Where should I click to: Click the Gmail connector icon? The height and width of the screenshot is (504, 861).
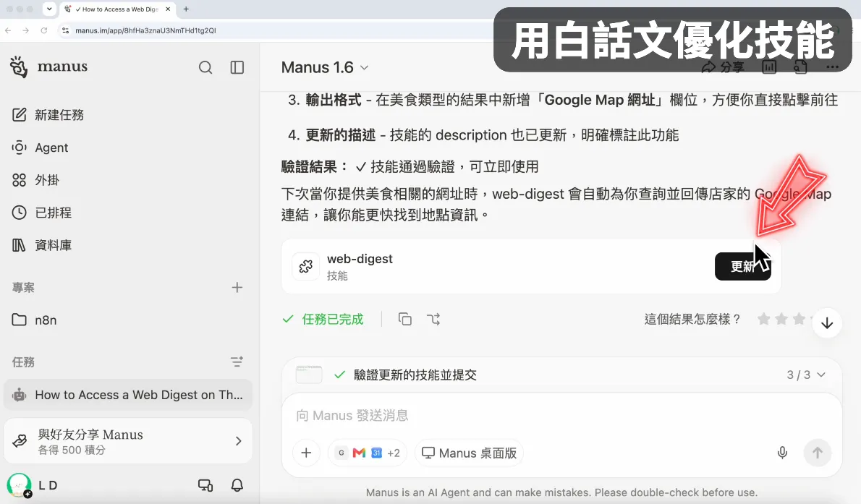click(359, 453)
